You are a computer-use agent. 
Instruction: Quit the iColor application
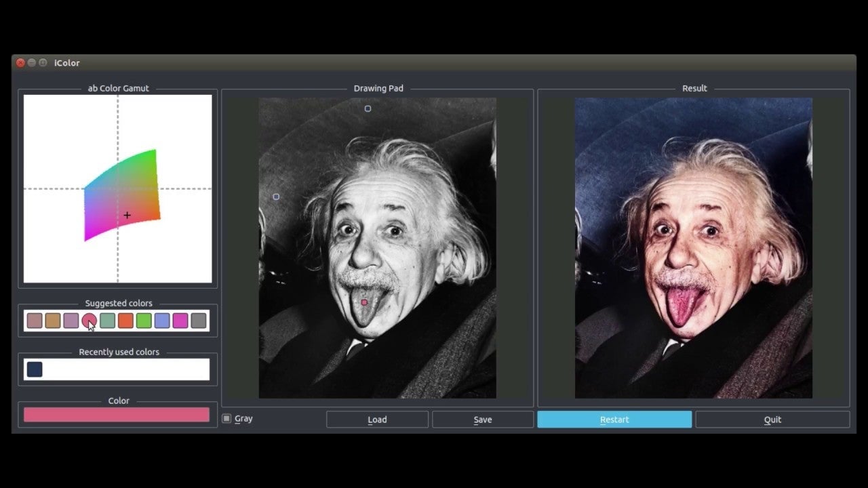[x=772, y=420]
